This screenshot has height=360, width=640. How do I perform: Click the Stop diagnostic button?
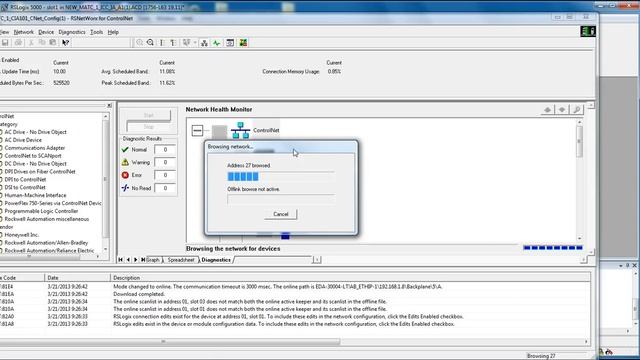[x=149, y=127]
